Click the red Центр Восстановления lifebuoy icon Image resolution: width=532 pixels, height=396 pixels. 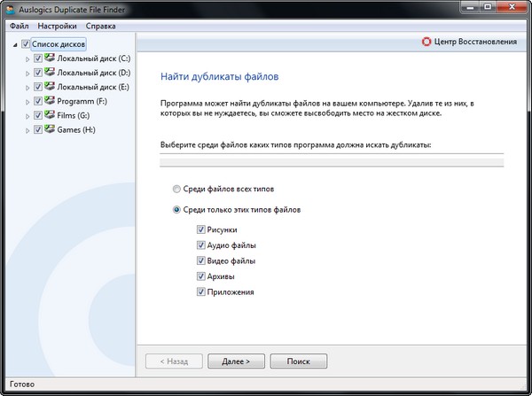[x=427, y=42]
